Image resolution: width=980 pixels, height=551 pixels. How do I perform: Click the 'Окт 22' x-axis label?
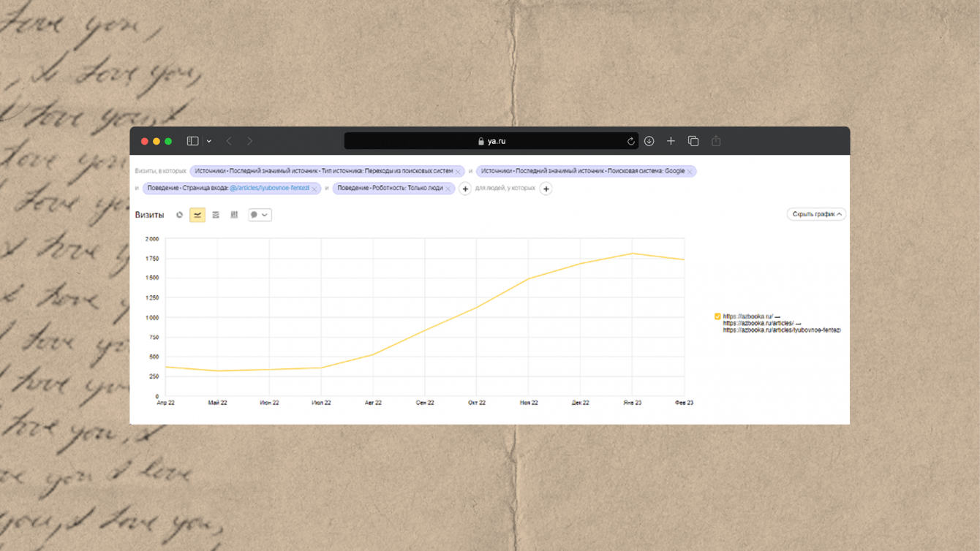click(477, 403)
